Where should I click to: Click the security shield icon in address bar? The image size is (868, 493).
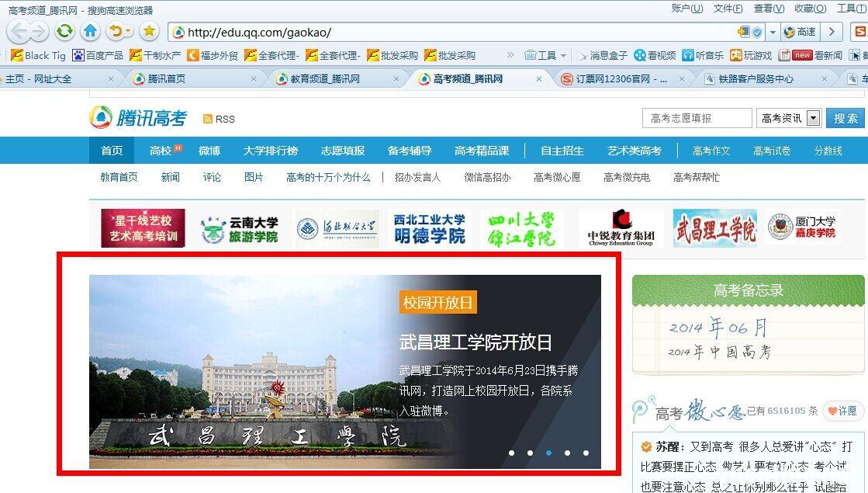point(757,32)
